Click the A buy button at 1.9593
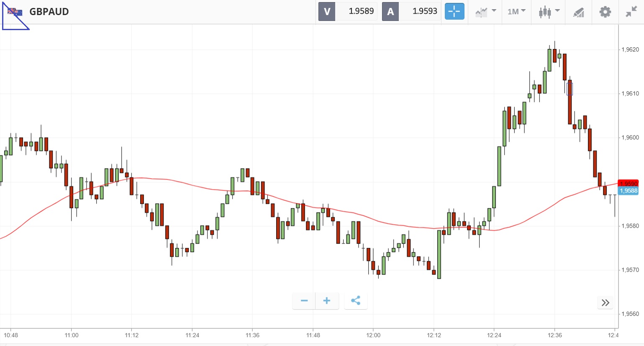The width and height of the screenshot is (644, 346). pyautogui.click(x=411, y=12)
